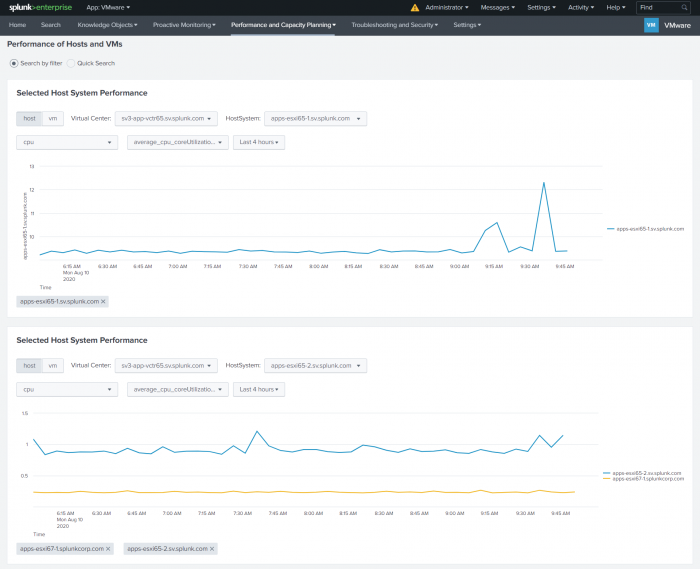Open cpu dropdown in first panel

(x=67, y=142)
